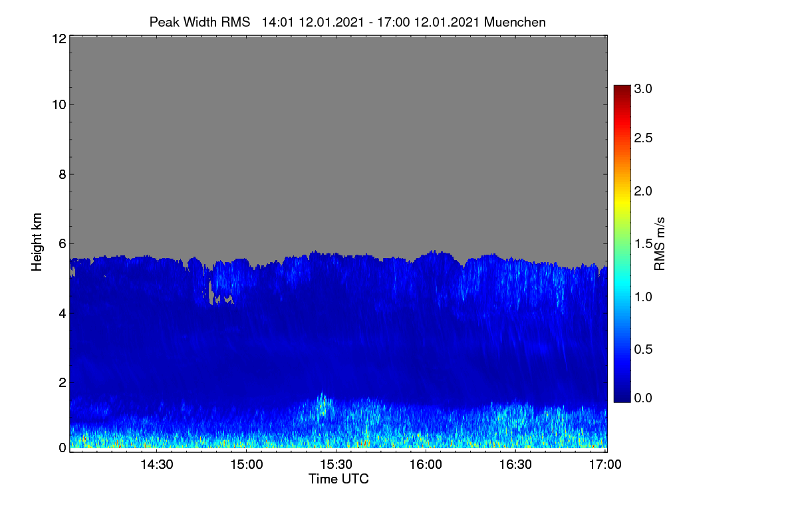798x532 pixels.
Task: Click the '17:00 12.01.2021' end time in title
Action: pos(430,22)
